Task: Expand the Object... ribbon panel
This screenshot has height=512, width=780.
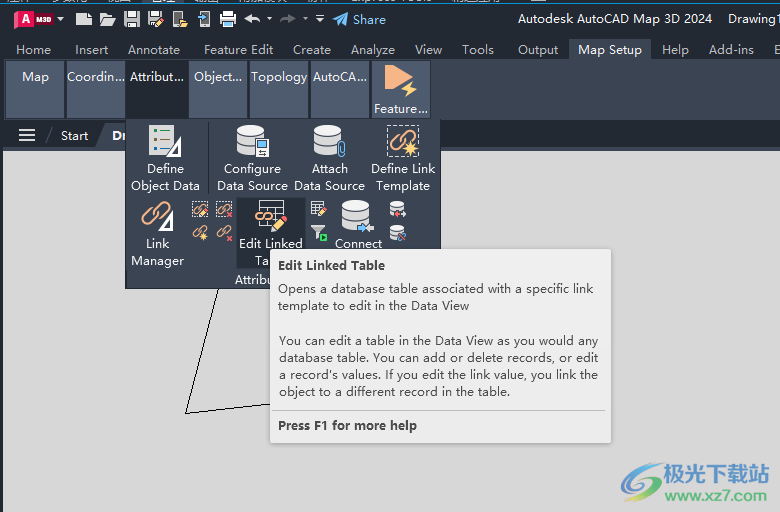Action: point(218,89)
